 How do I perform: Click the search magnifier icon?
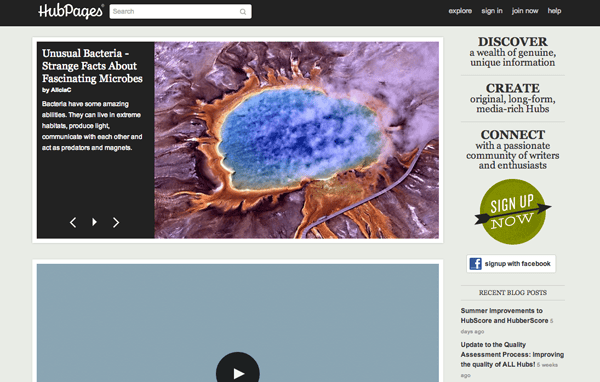243,12
